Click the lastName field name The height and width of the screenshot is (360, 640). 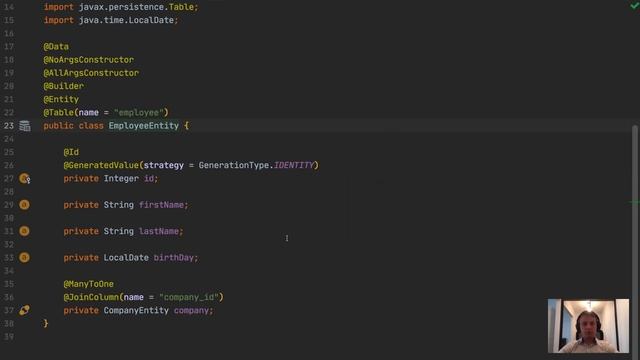[159, 231]
